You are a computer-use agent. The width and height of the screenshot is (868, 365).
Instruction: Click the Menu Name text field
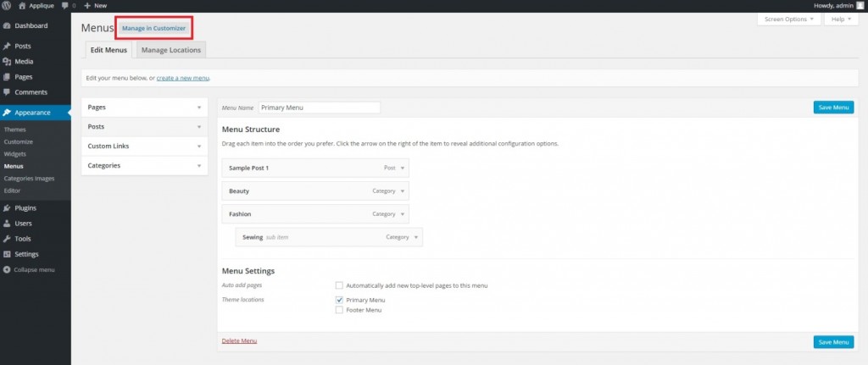[x=319, y=108]
